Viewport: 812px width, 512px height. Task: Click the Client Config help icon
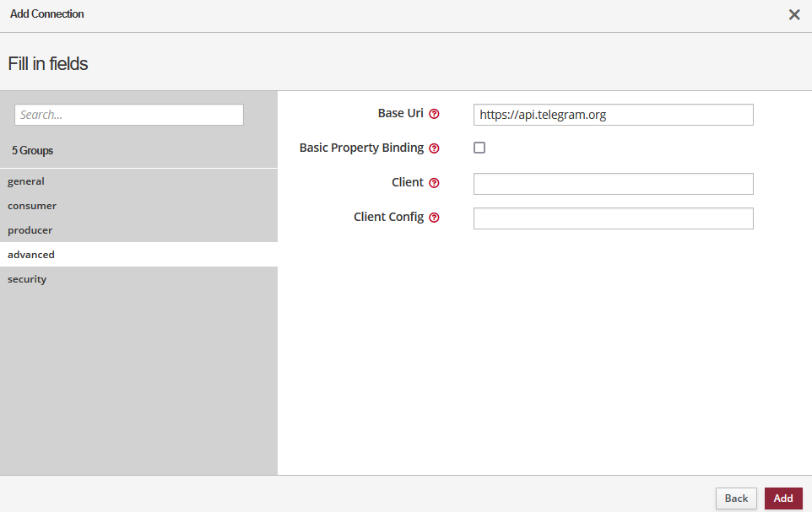point(434,218)
